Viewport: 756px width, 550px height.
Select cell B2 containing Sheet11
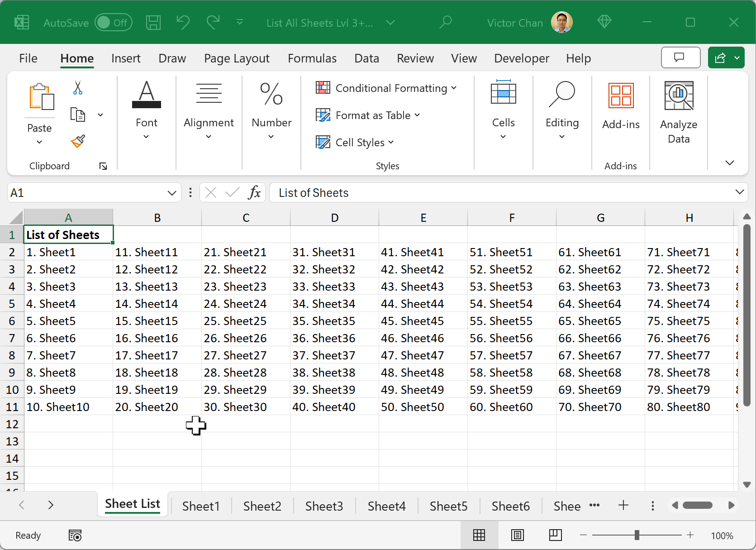click(157, 252)
